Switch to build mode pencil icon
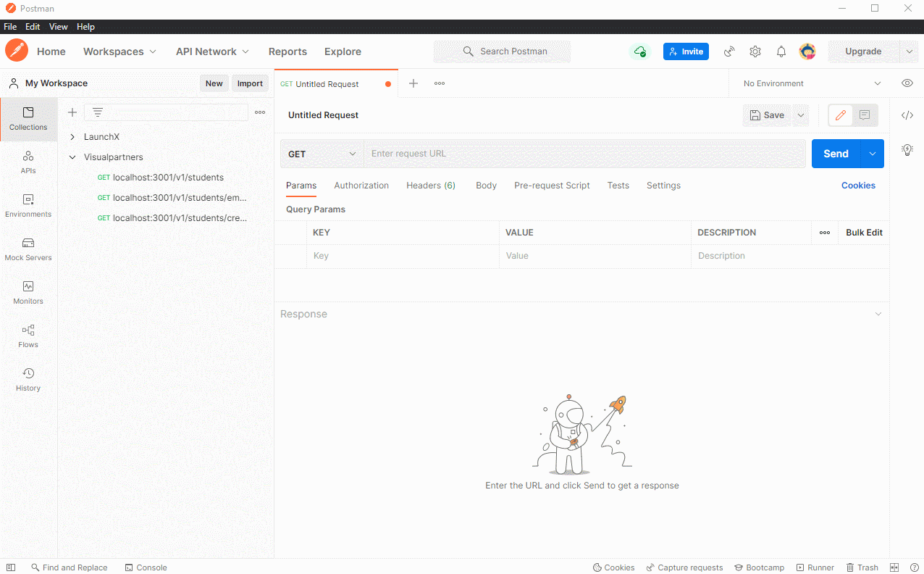Viewport: 924px width, 574px height. point(841,115)
